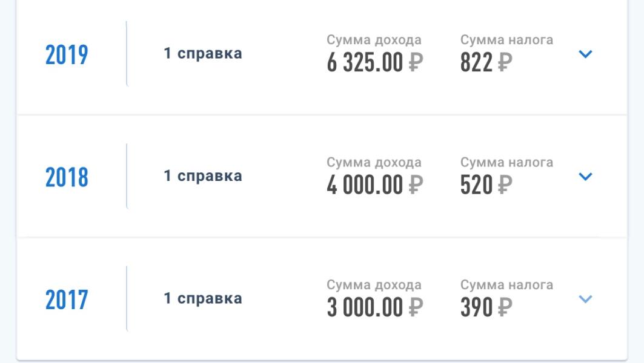The image size is (644, 363).
Task: Open "1 справка" for 2019
Action: 203,53
